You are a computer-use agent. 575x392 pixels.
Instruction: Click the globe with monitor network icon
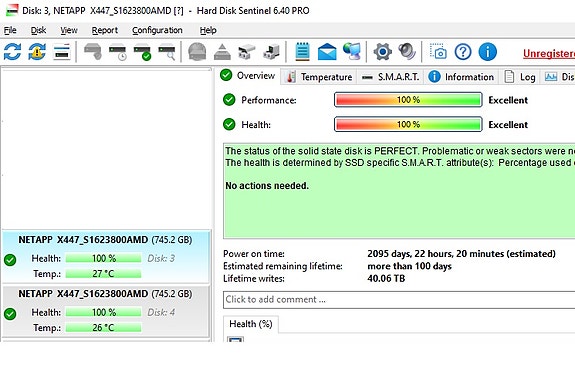(352, 52)
